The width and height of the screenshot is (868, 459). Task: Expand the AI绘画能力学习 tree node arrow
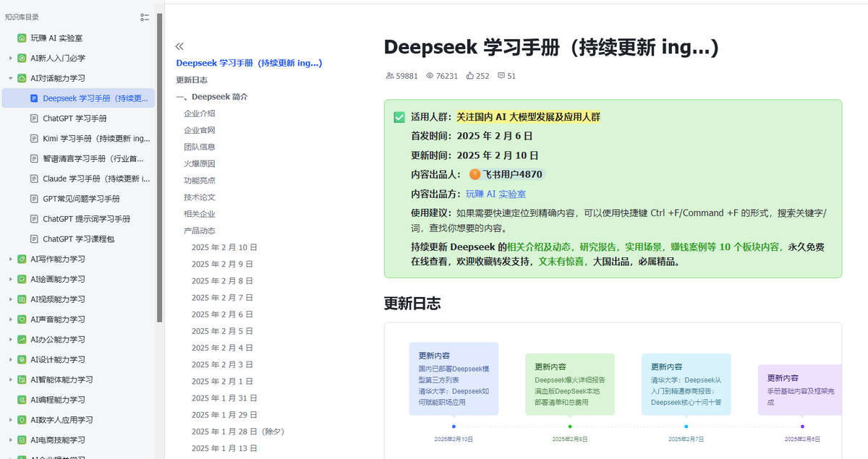tap(10, 279)
